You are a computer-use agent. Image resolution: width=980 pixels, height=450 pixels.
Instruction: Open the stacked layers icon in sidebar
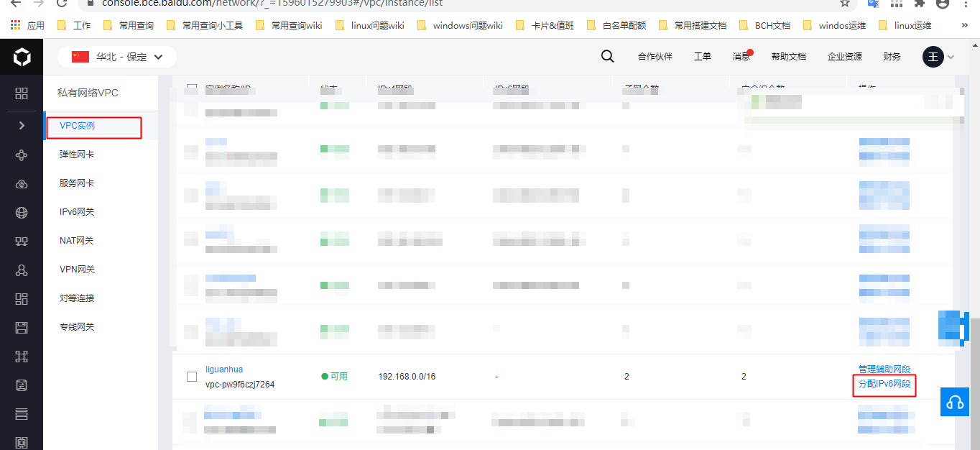[22, 414]
